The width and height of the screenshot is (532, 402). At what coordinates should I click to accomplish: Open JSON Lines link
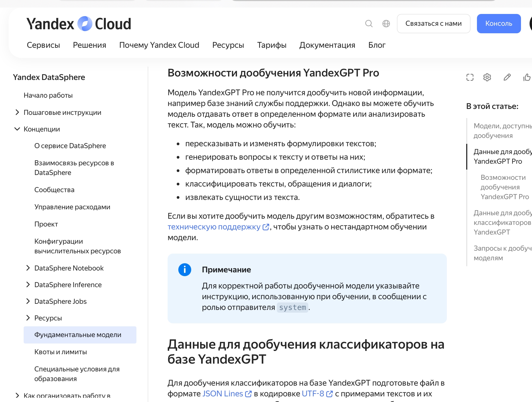223,394
